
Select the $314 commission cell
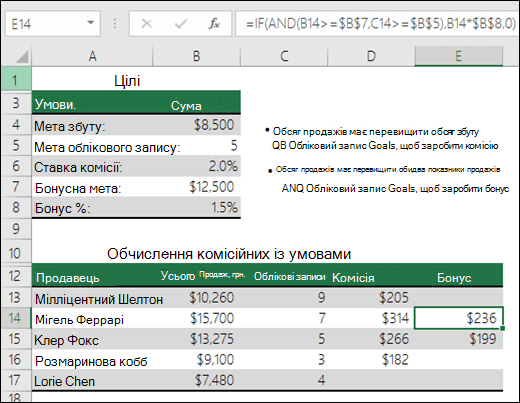point(371,318)
